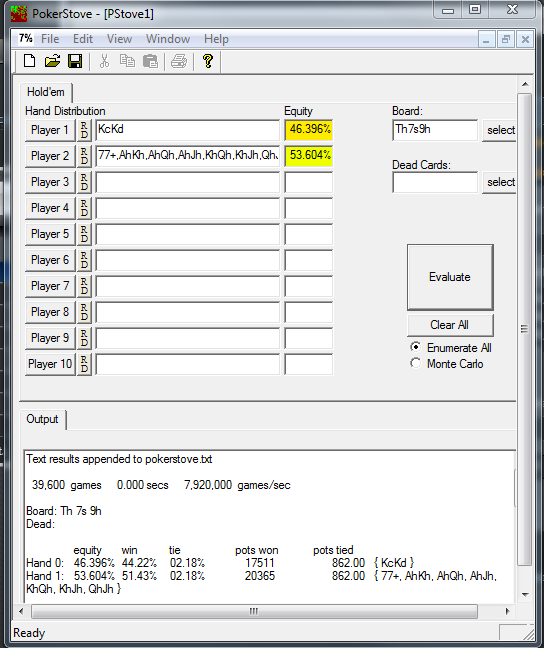The image size is (544, 648).
Task: Click the inner document close button
Action: (525, 40)
